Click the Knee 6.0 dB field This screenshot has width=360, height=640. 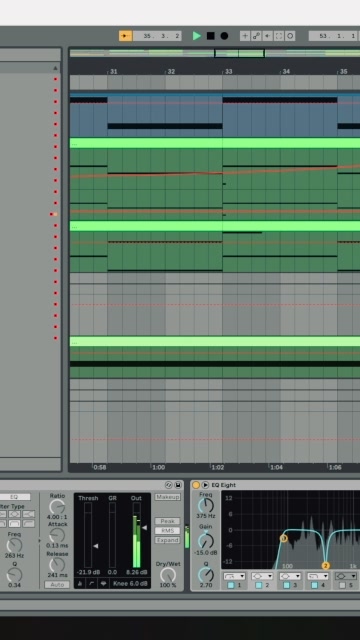(130, 584)
